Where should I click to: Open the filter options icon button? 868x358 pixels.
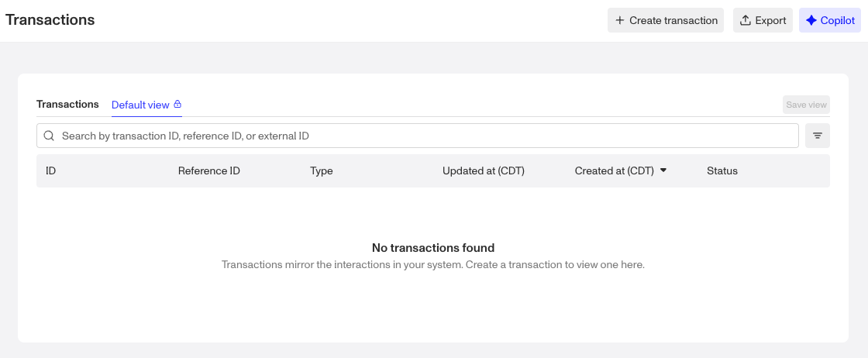point(818,136)
